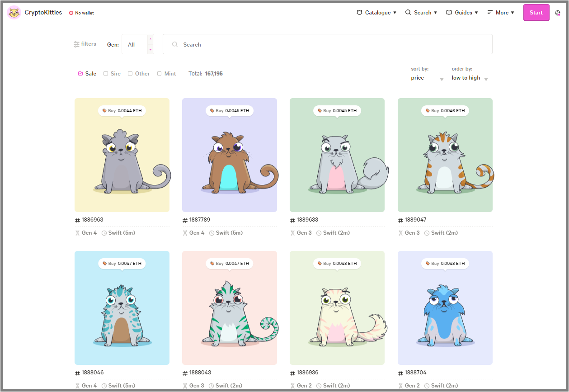Viewport: 569px width, 392px height.
Task: Open the order by low to high dropdown
Action: (x=470, y=78)
